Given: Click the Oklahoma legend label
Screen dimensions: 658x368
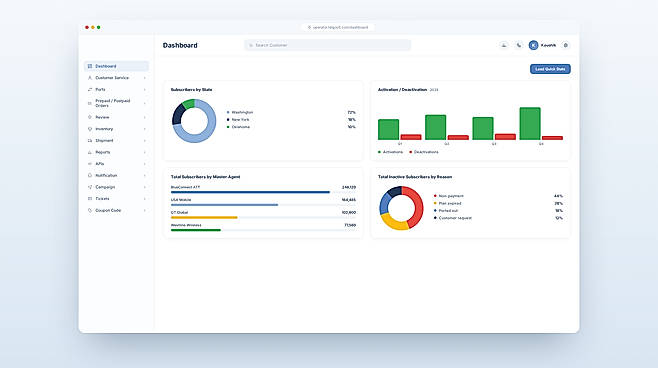Looking at the screenshot, I should click(x=241, y=127).
